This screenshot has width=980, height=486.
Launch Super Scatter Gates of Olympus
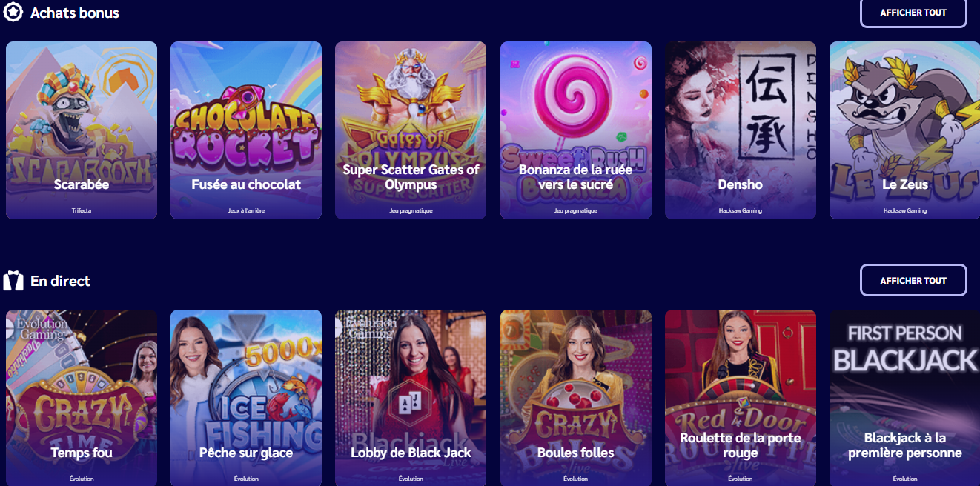coord(411,130)
